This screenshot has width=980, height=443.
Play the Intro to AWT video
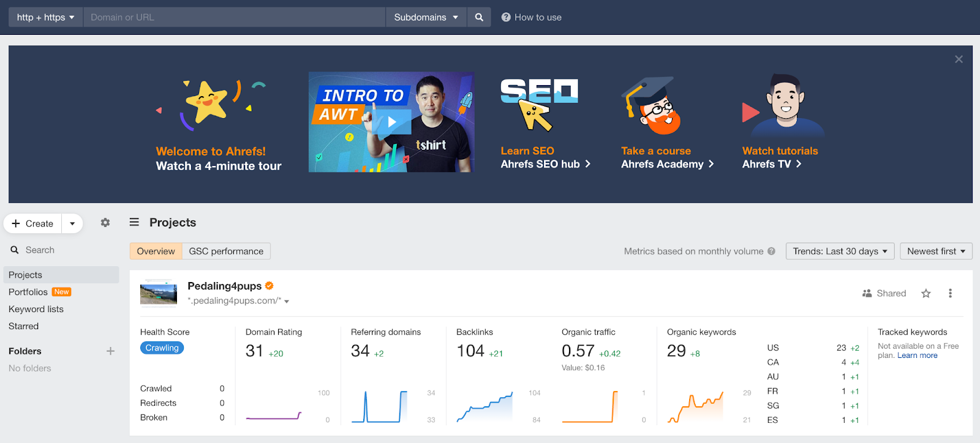point(391,122)
